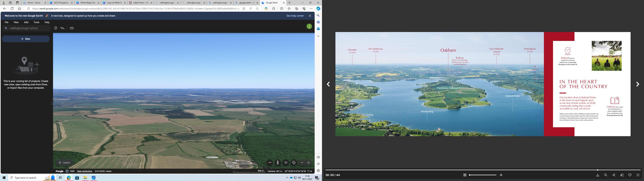This screenshot has height=181, width=644.
Task: Switch to the Home - Canva tab
Action: 34,3
